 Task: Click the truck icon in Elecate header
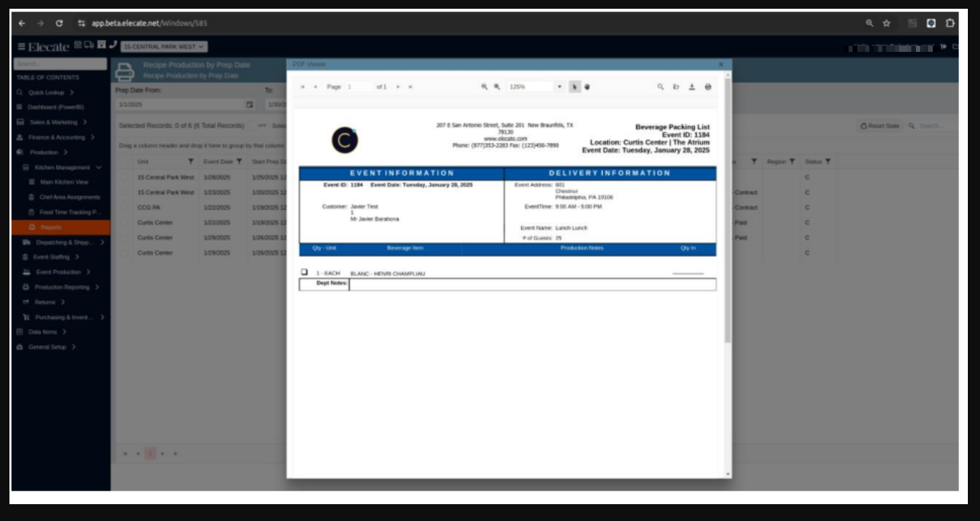point(90,45)
